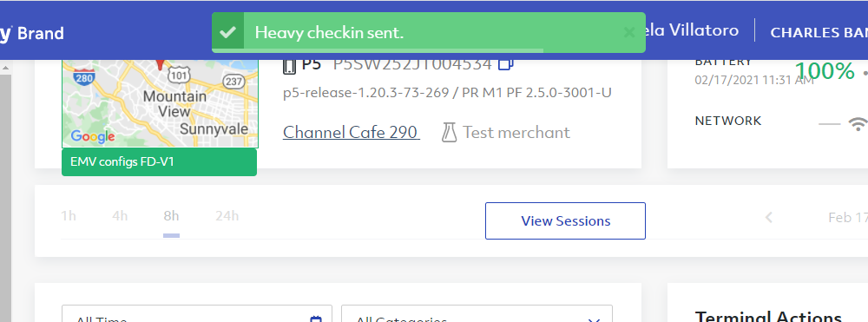The width and height of the screenshot is (868, 322).
Task: Click the Google logo on map
Action: click(x=93, y=136)
